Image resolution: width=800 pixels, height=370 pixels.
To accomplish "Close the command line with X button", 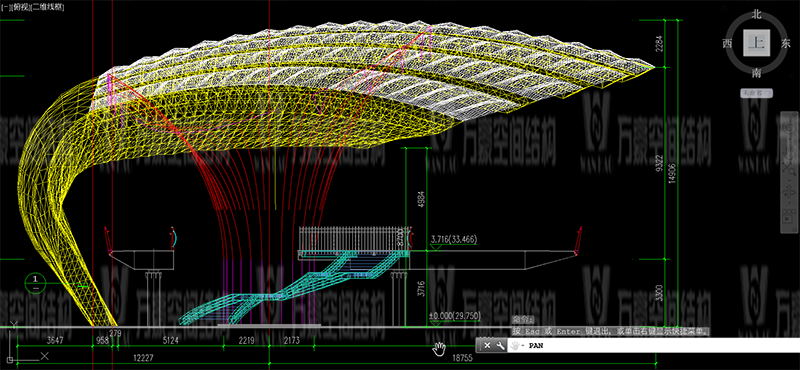I will click(487, 346).
